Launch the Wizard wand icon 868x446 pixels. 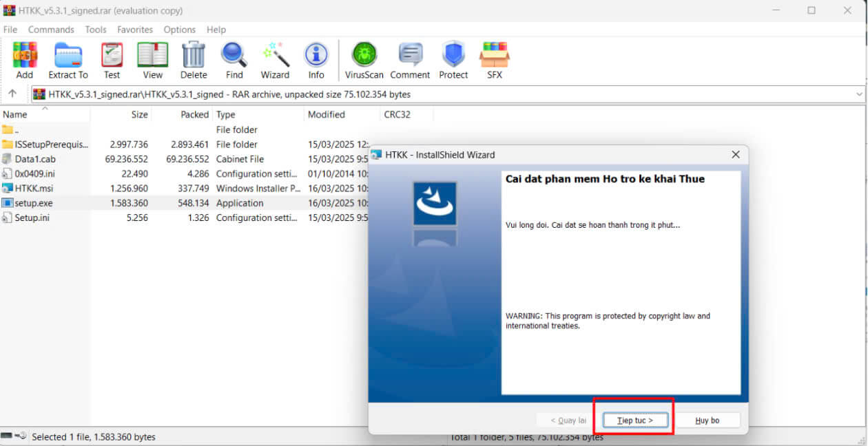click(275, 54)
